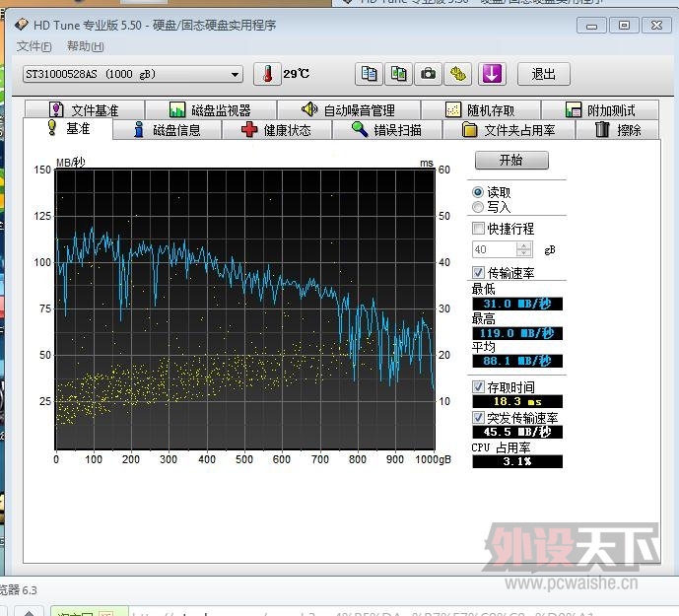
Task: Click the 退出 exit button
Action: click(x=543, y=74)
